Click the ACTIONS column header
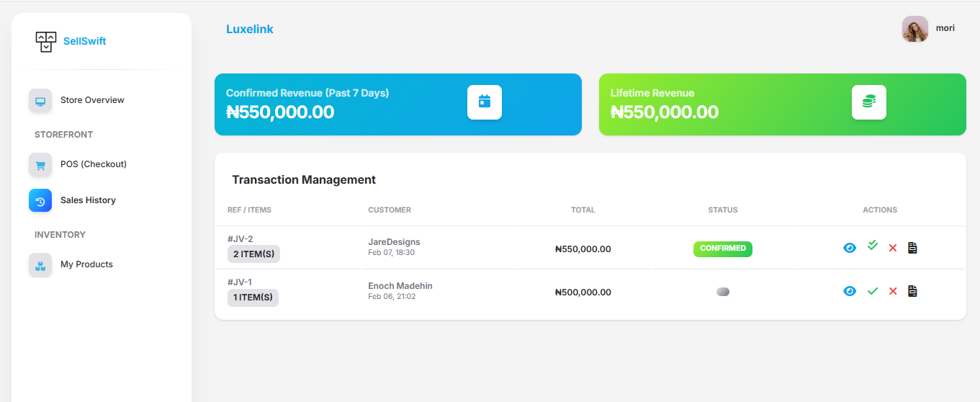This screenshot has height=402, width=980. tap(880, 210)
